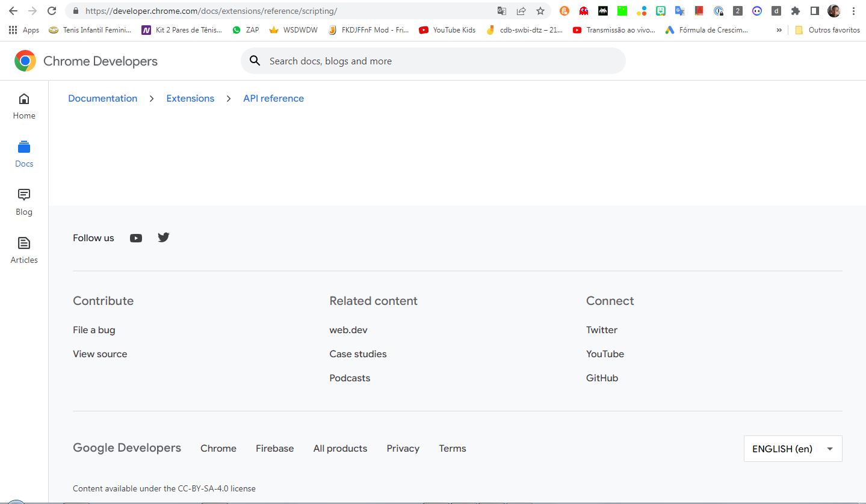
Task: Open Chrome's three-dot menu
Action: 854,10
